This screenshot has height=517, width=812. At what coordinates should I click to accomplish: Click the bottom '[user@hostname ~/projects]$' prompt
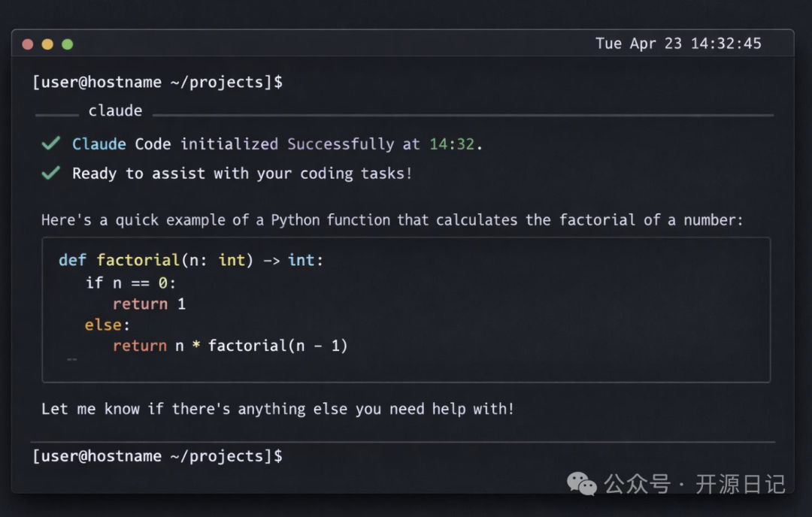(x=157, y=456)
